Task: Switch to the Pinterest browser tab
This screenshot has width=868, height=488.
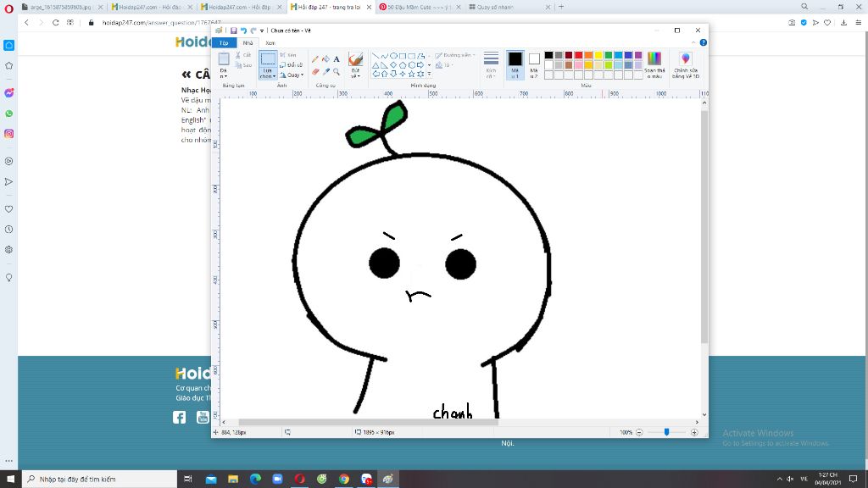Action: pos(420,7)
